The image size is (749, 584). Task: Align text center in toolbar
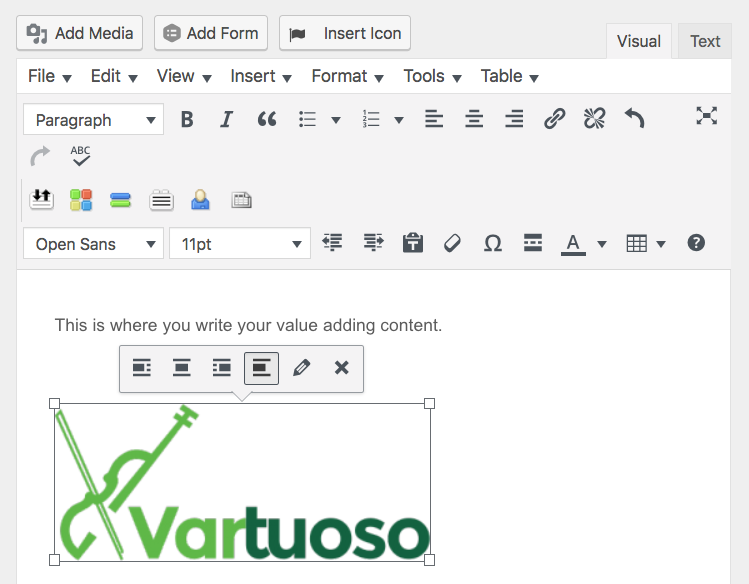(474, 119)
